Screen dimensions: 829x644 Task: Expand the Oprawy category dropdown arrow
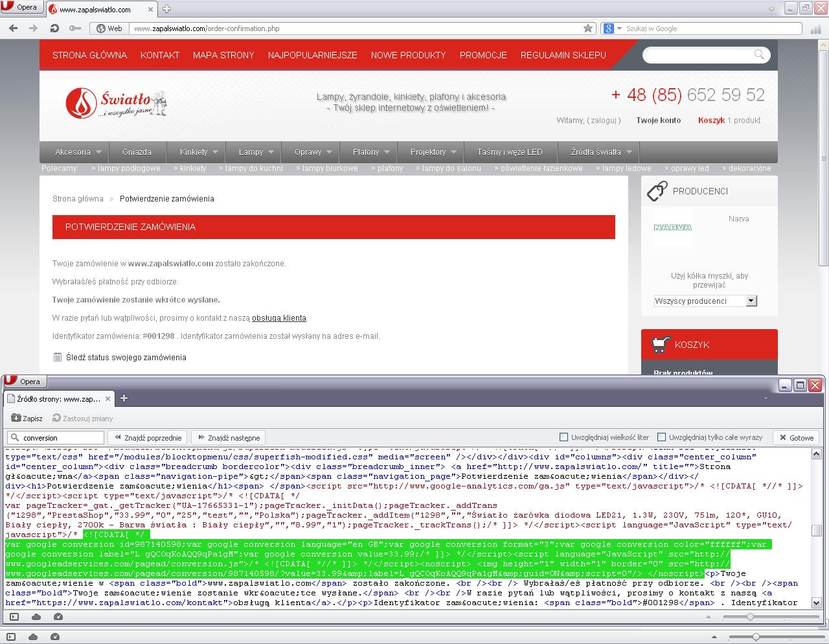point(329,152)
